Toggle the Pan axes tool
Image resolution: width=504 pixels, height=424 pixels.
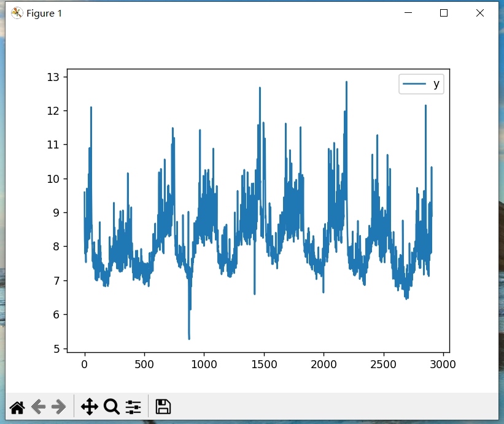click(x=90, y=406)
